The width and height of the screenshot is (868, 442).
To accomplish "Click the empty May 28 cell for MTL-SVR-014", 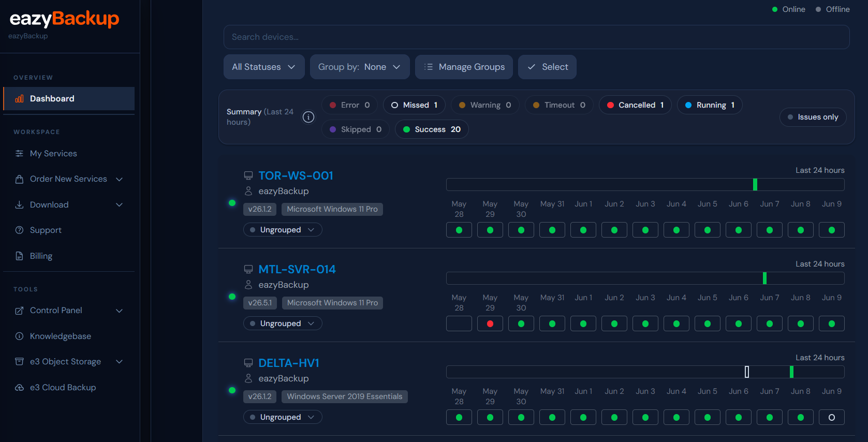I will [x=459, y=323].
